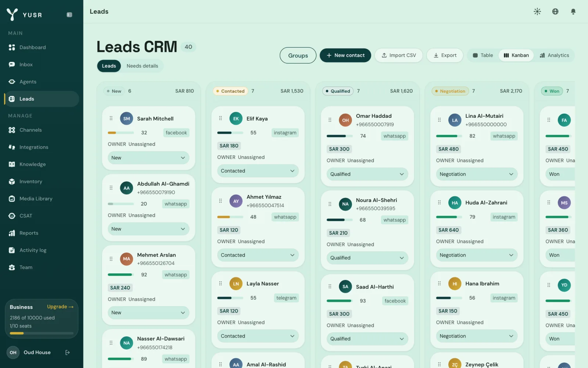Screen dimensions: 588x368
Task: Click the Groups button
Action: (298, 56)
